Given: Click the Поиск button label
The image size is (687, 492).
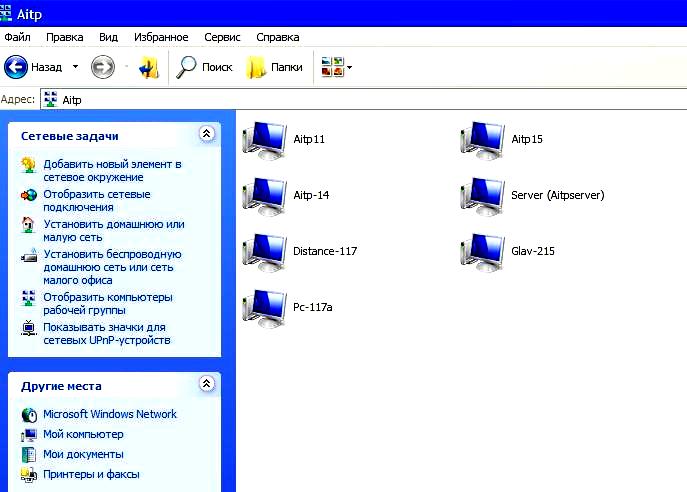Looking at the screenshot, I should 217,67.
